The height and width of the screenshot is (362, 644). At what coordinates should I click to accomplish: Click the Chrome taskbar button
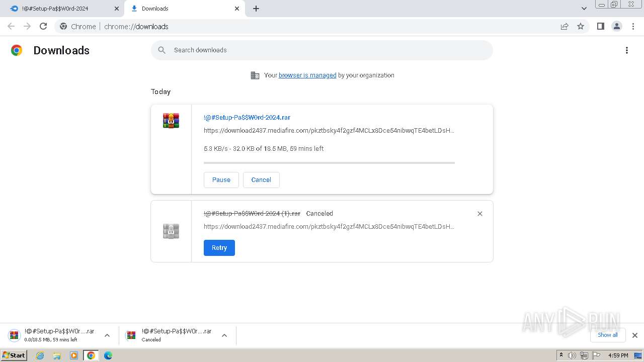pyautogui.click(x=91, y=355)
